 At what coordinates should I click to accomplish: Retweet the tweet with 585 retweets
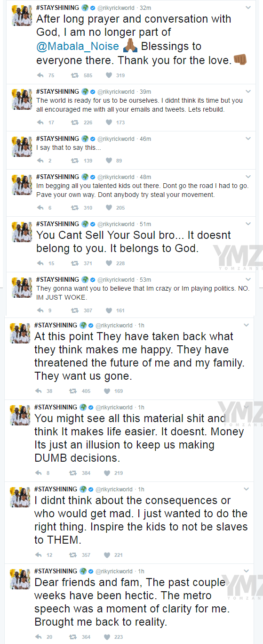click(x=74, y=75)
